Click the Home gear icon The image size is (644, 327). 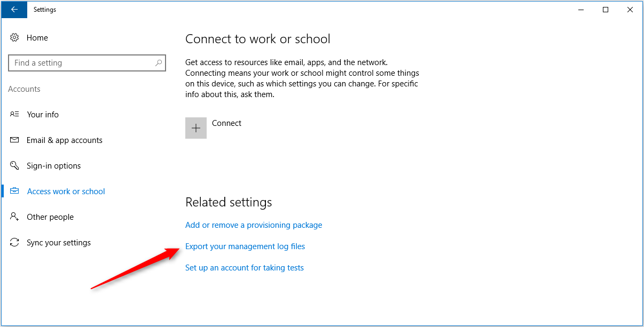coord(15,38)
